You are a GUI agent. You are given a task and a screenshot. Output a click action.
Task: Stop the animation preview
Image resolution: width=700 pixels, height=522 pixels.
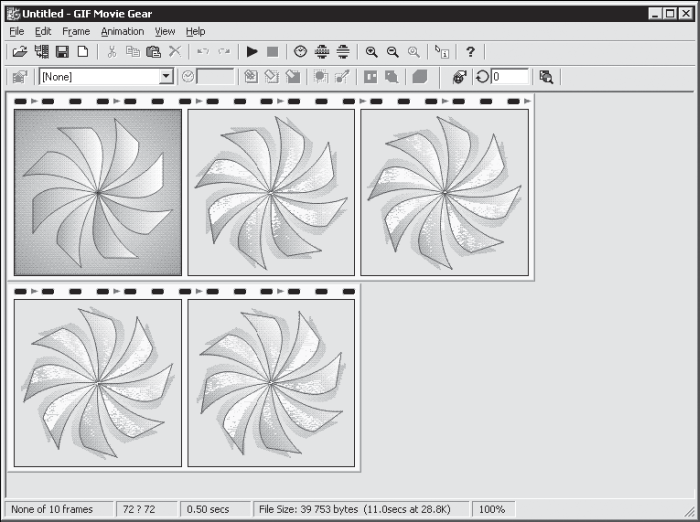point(272,52)
